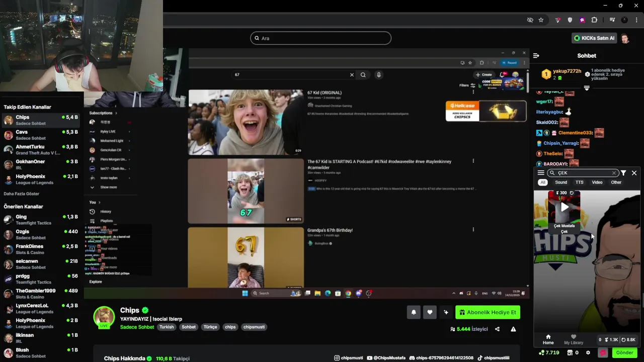644x362 pixels.
Task: Open the @ChipsMustafa YouTube link
Action: (x=386, y=358)
